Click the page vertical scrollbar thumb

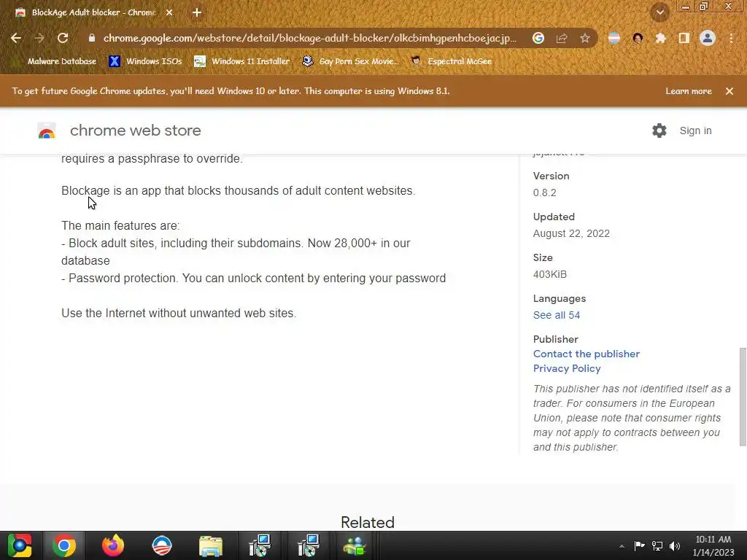point(743,397)
